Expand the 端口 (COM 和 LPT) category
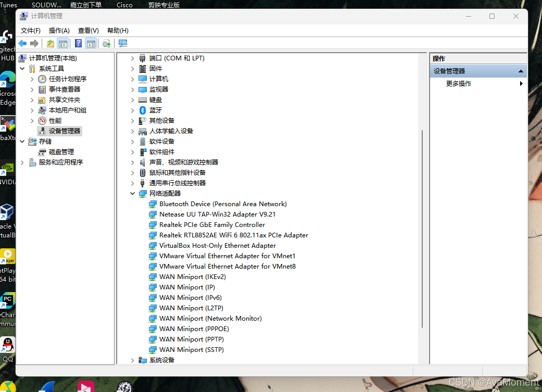This screenshot has height=392, width=542. click(x=132, y=58)
